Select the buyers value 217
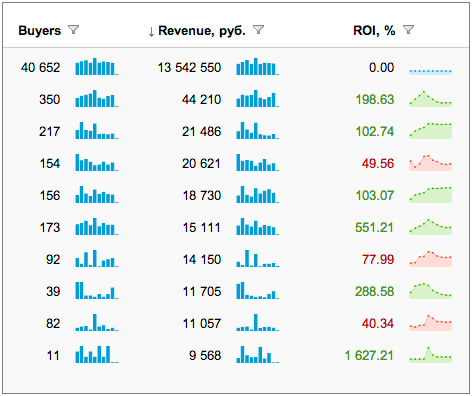Viewport: 472px width, 396px height. coord(50,131)
